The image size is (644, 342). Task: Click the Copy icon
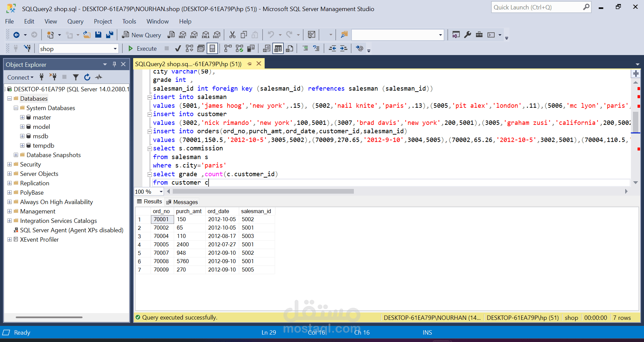[x=244, y=35]
